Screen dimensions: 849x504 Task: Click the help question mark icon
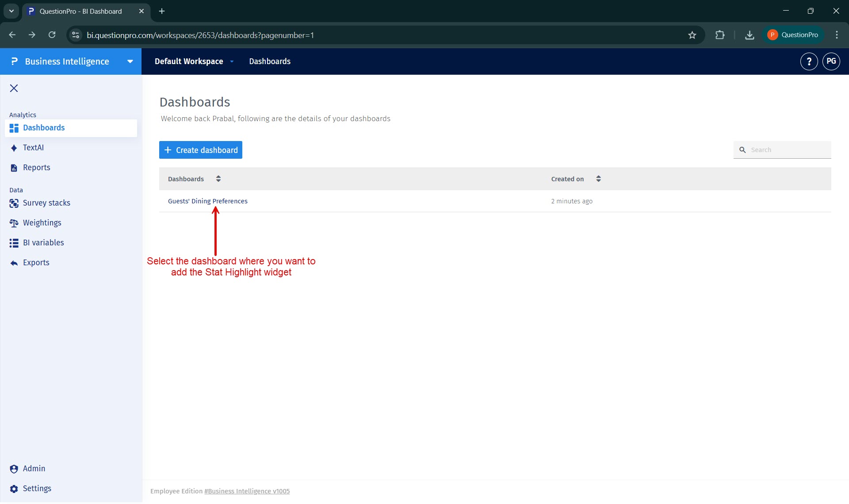[809, 61]
